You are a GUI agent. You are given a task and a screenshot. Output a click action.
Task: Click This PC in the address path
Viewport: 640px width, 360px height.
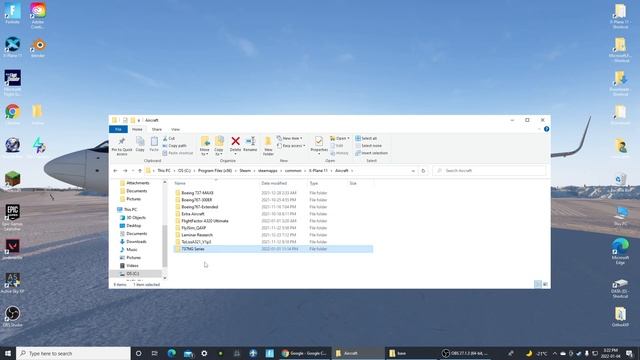pos(164,171)
